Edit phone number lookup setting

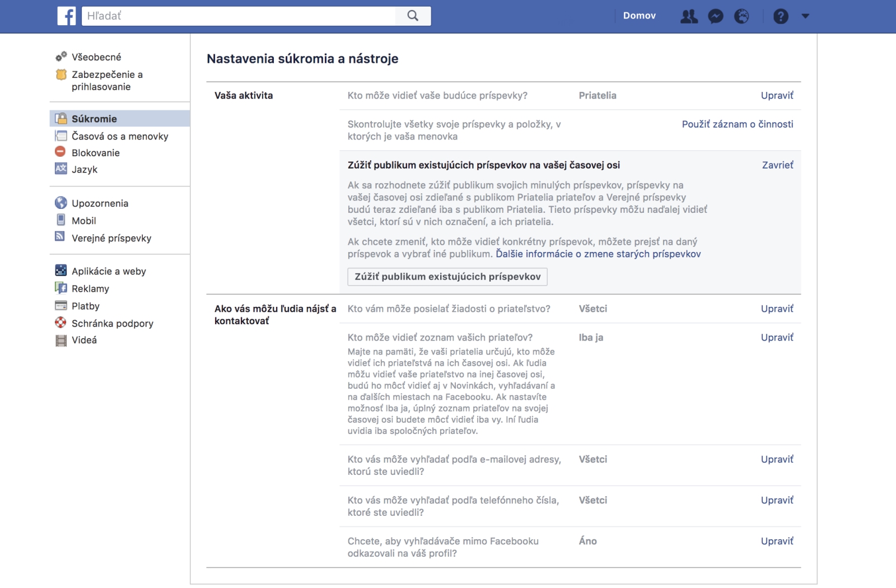[777, 500]
